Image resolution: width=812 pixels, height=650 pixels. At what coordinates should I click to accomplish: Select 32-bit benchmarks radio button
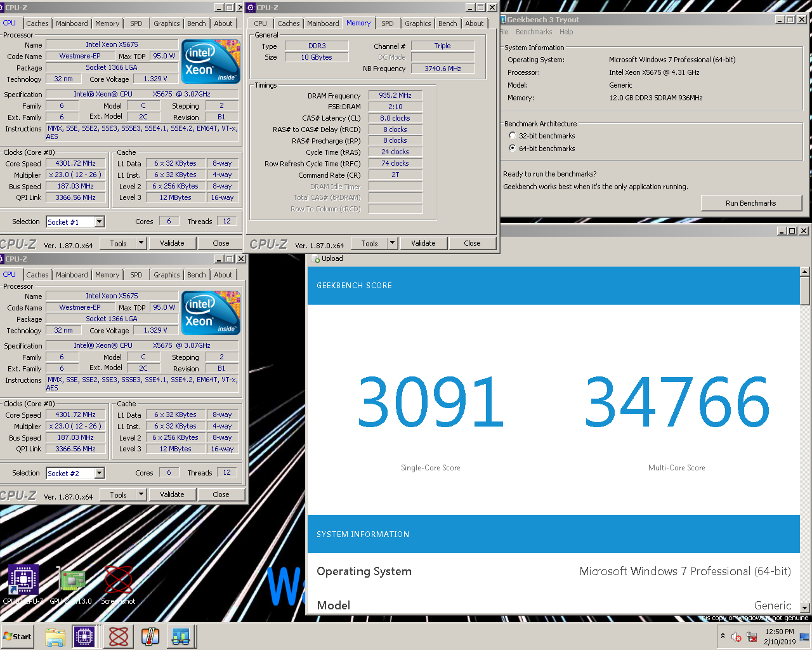(x=513, y=136)
